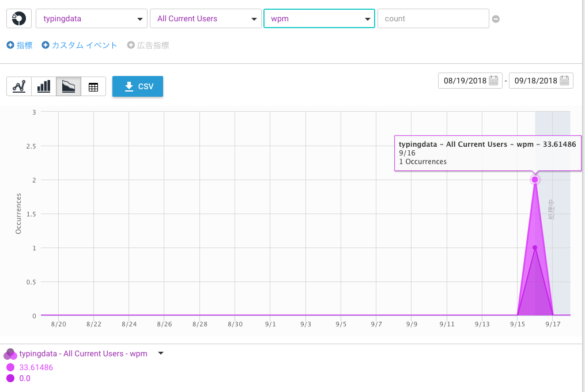The image size is (585, 392).
Task: Click the 9/16 data point at 1 occurrence
Action: coord(535,248)
